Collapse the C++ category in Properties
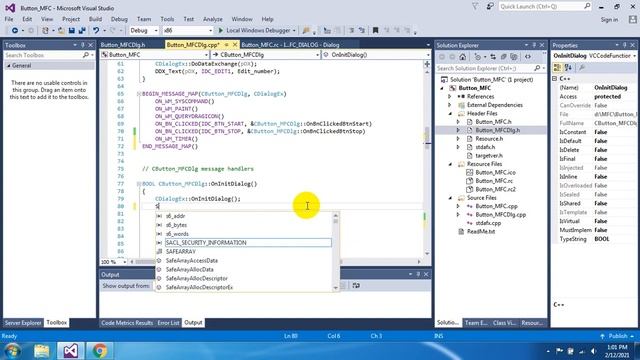Image resolution: width=640 pixels, height=360 pixels. (x=555, y=78)
